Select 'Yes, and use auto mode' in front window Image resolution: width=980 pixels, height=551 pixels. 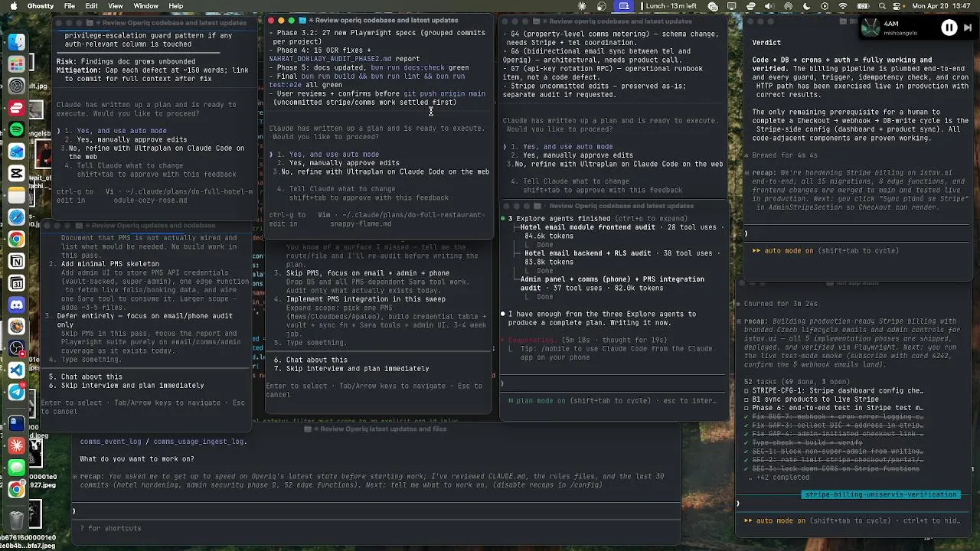(328, 155)
